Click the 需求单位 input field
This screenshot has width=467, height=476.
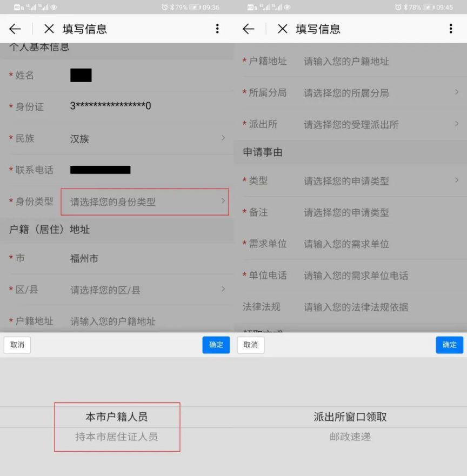click(378, 244)
